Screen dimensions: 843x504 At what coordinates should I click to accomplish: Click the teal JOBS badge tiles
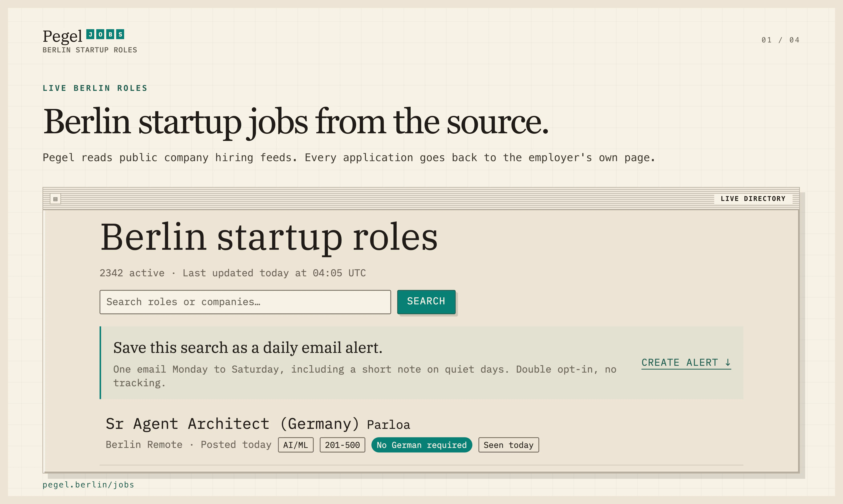click(105, 34)
